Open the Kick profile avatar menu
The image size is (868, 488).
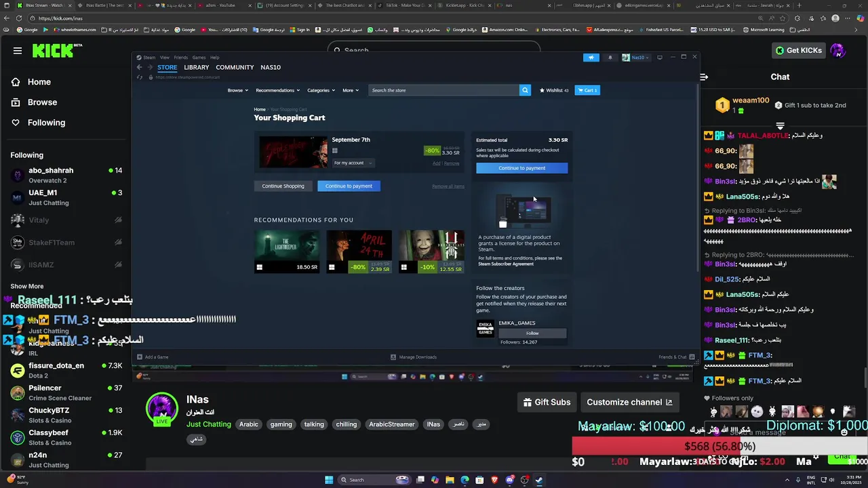tap(837, 50)
